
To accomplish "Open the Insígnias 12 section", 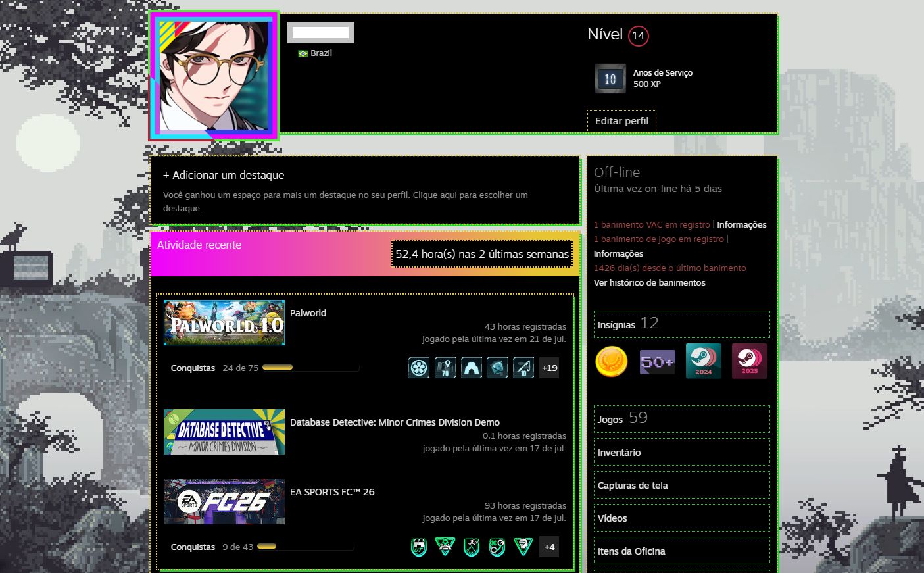I will pos(682,324).
